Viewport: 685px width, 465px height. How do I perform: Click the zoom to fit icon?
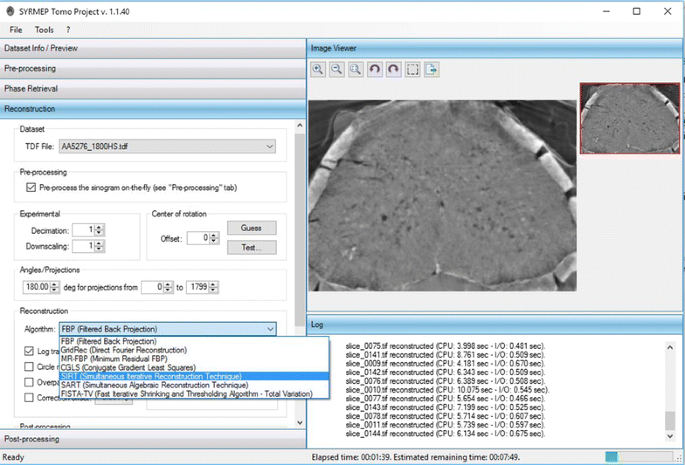356,69
